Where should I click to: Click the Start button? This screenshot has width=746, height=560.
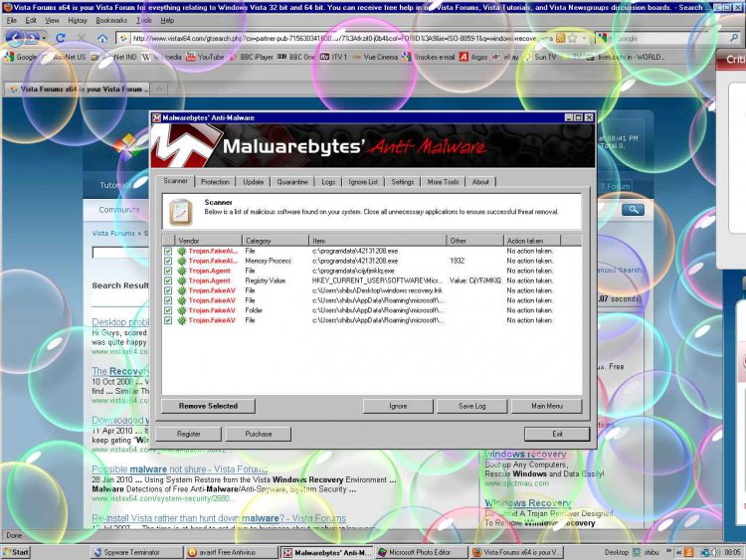coord(16,552)
